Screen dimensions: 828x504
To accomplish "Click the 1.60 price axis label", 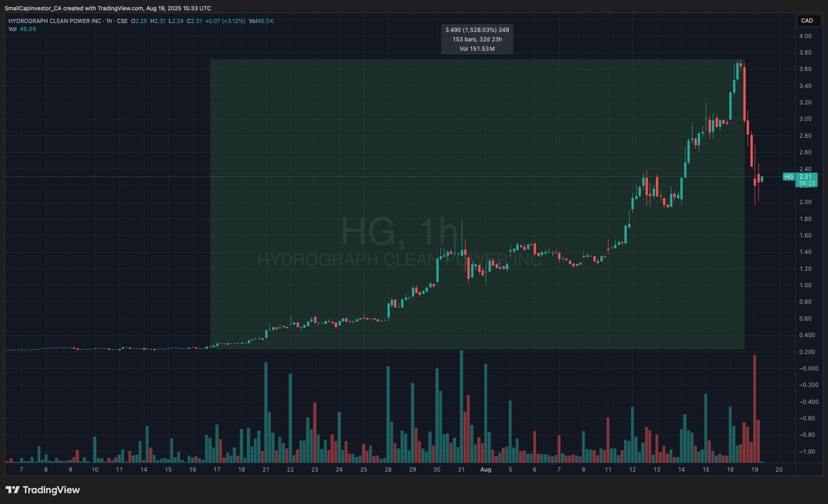I will tap(805, 236).
